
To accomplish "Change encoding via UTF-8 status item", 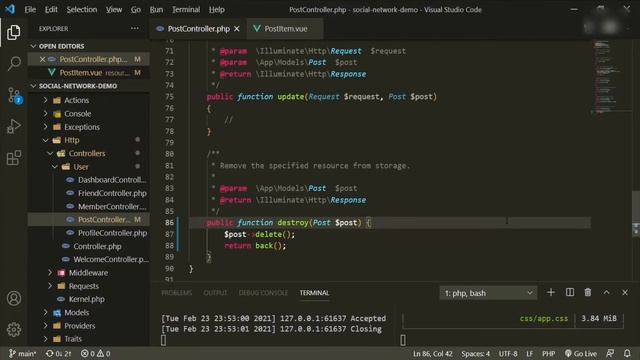I will [508, 353].
